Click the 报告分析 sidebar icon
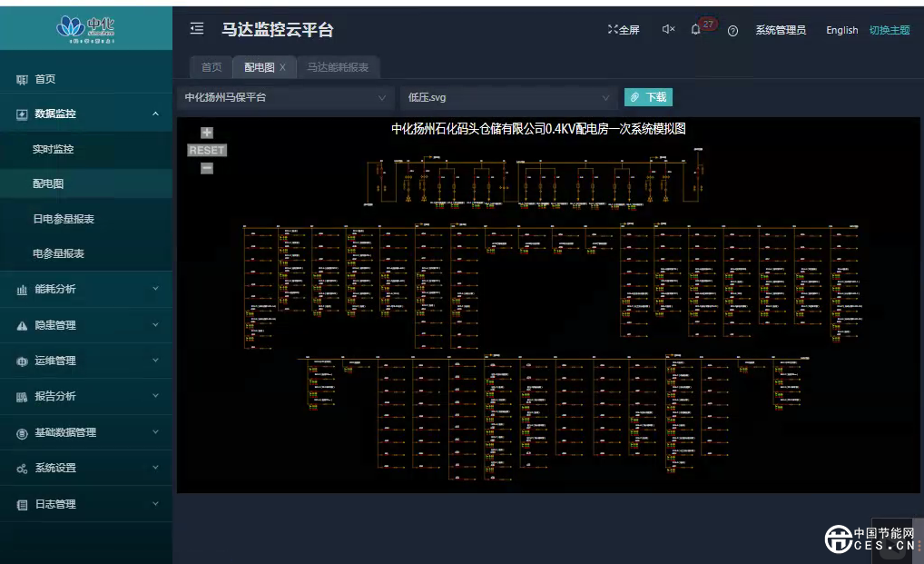924x564 pixels. (22, 397)
